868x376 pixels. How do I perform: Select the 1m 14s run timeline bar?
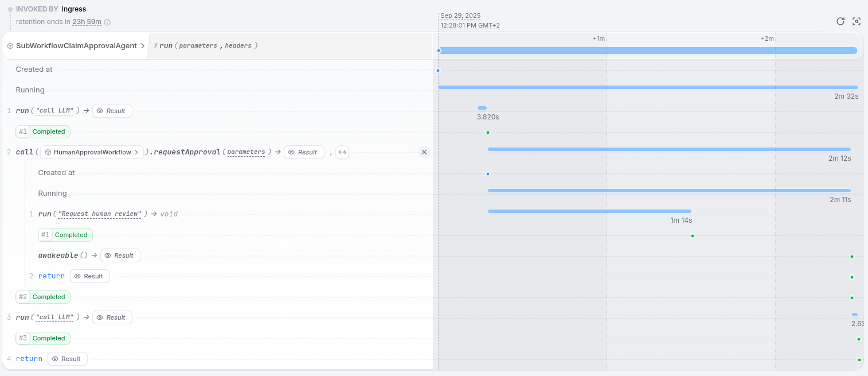(589, 211)
